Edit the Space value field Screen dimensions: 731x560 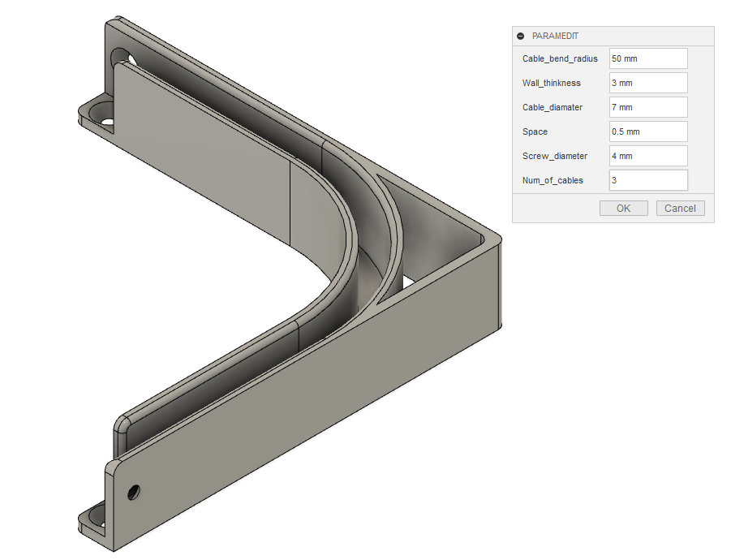(648, 131)
